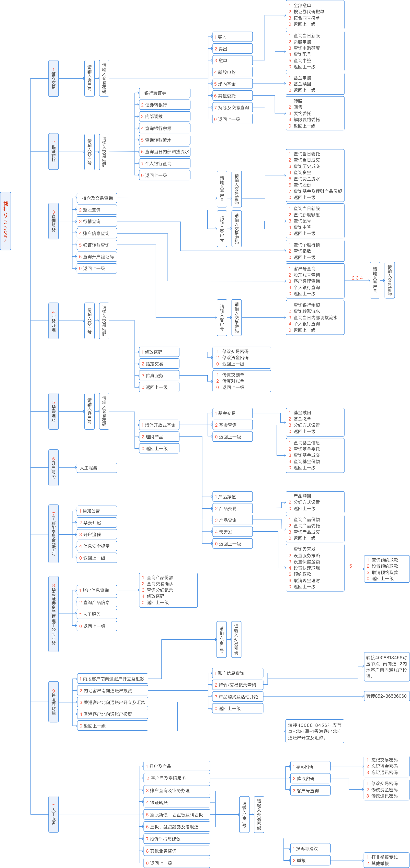
Task: Choose option 1 买入
Action: tap(232, 37)
